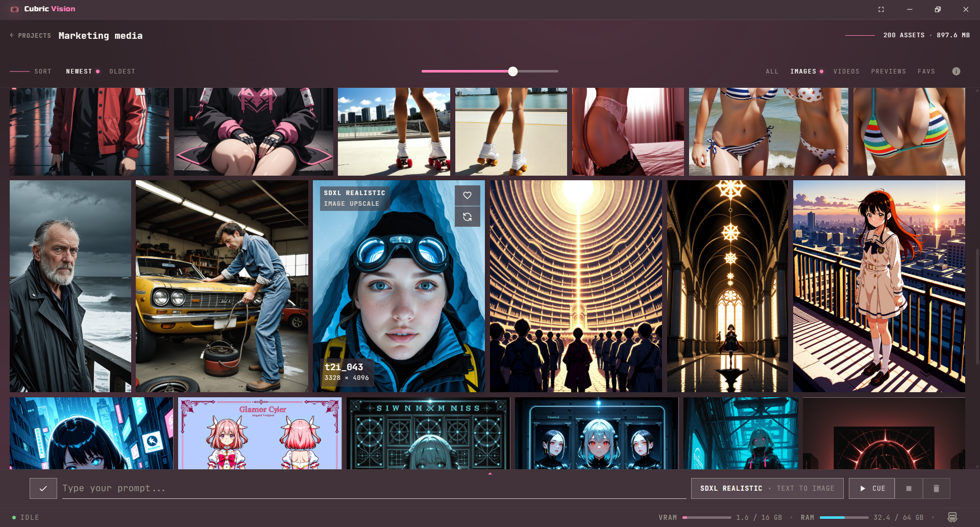
Task: Click the small expand arrow above prompt bar
Action: pyautogui.click(x=490, y=474)
